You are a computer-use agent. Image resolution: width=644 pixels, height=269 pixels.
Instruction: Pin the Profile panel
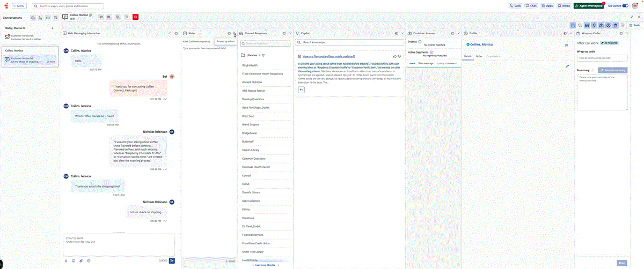click(x=565, y=33)
